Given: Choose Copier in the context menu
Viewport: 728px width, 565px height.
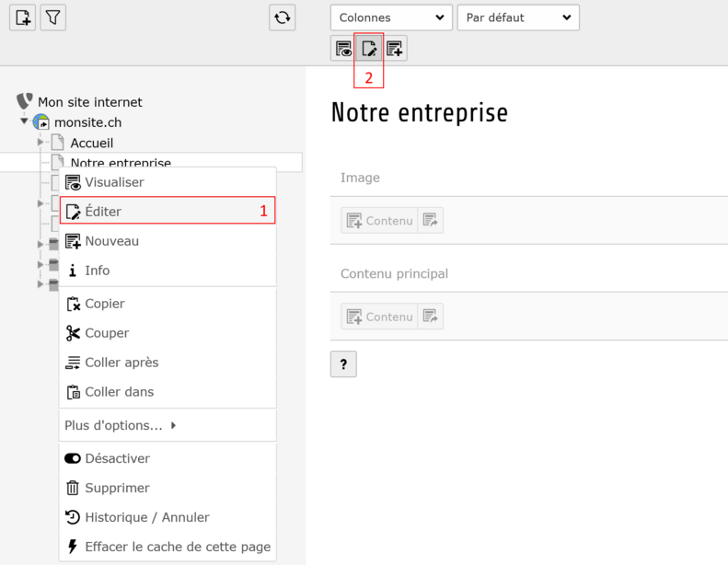Looking at the screenshot, I should [104, 304].
